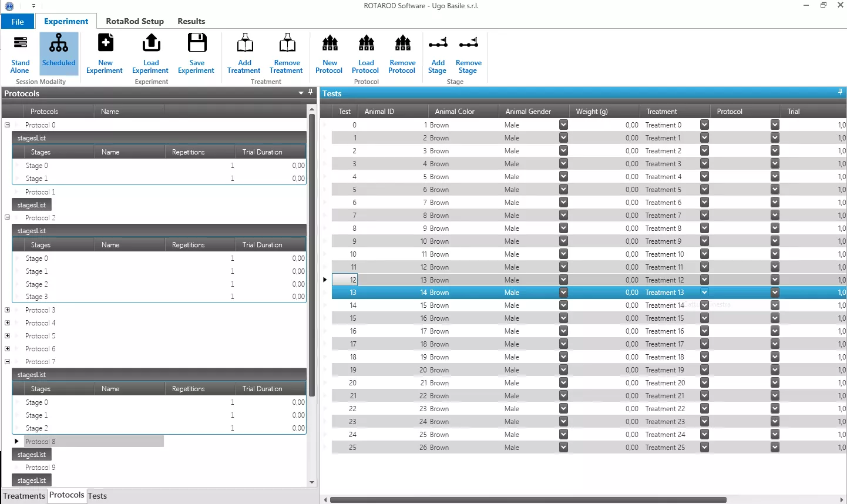Image resolution: width=847 pixels, height=504 pixels.
Task: Open the Treatment dropdown on Test 13 row
Action: tap(704, 292)
